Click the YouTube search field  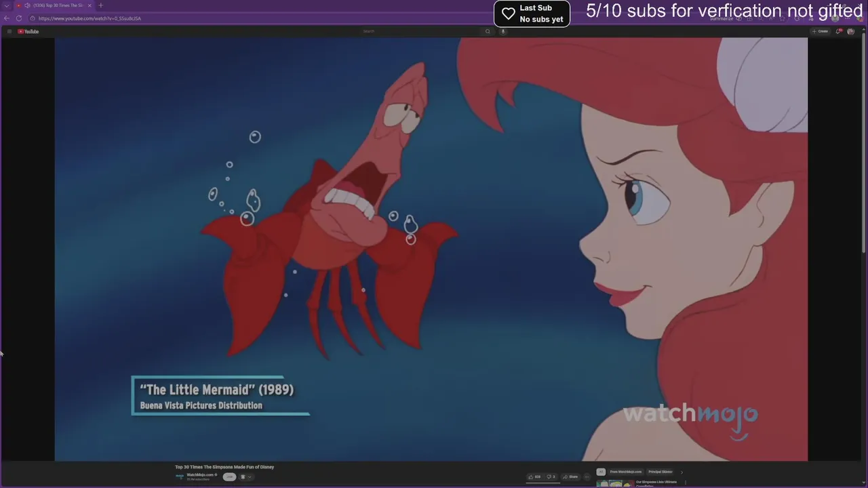(x=420, y=31)
